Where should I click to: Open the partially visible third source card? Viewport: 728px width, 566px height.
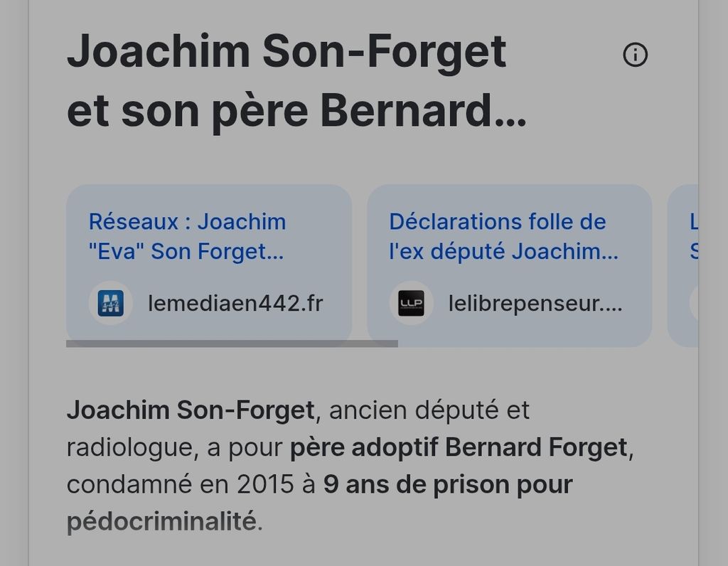point(685,265)
